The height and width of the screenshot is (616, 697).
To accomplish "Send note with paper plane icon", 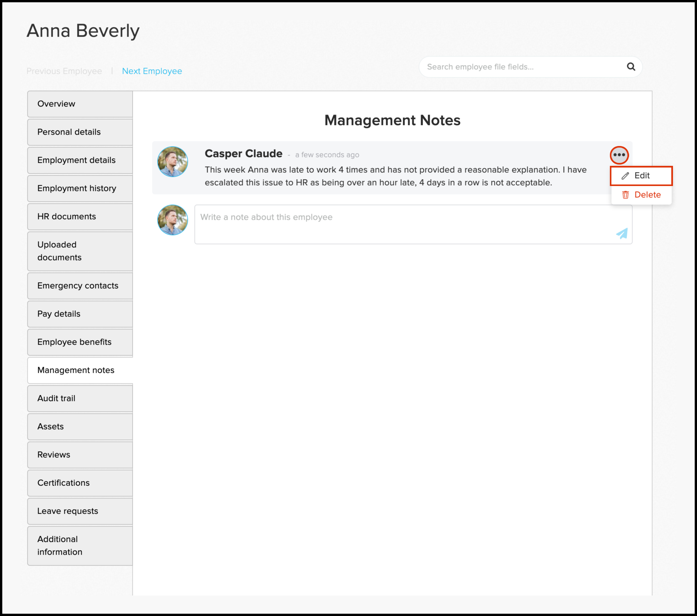I will (622, 233).
